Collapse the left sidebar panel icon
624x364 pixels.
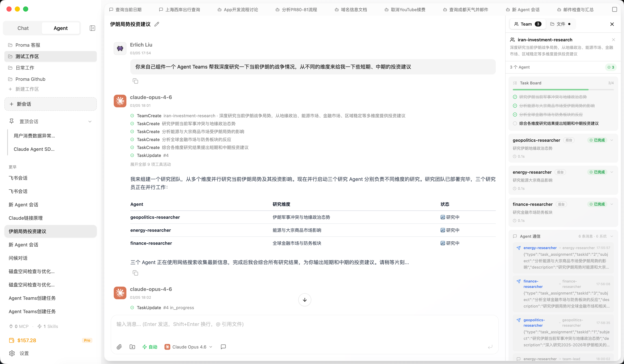[92, 28]
